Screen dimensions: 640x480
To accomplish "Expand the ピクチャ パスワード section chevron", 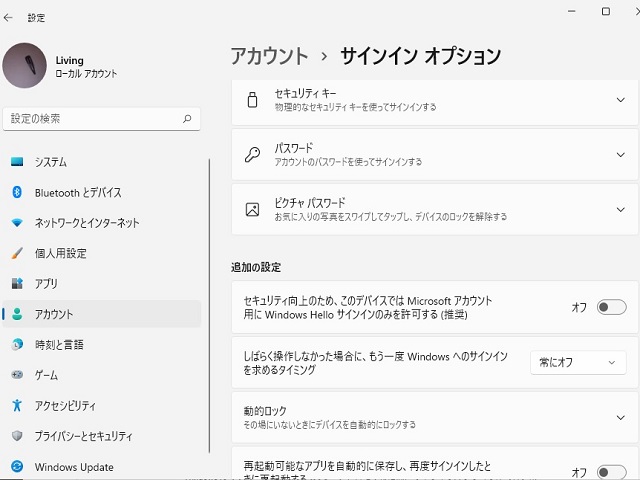I will point(620,209).
